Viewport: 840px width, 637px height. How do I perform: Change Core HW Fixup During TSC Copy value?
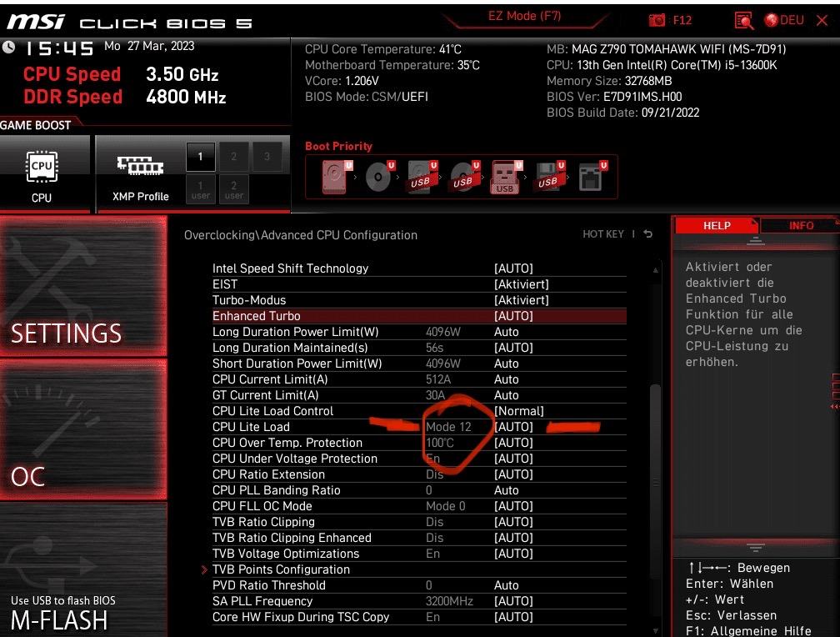(513, 617)
